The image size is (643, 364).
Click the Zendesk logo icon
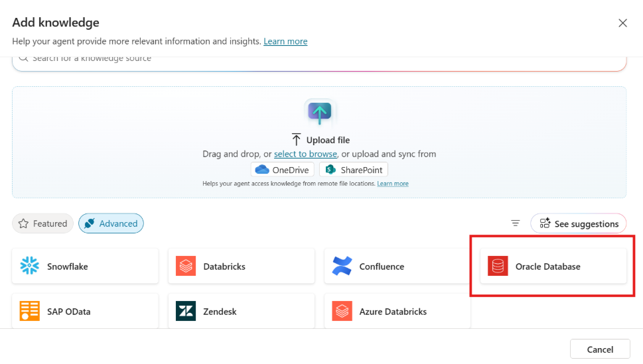click(186, 311)
